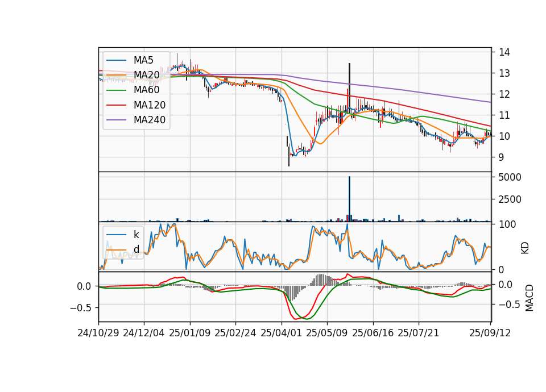
Task: Click the MA240 legend label
Action: pos(150,120)
